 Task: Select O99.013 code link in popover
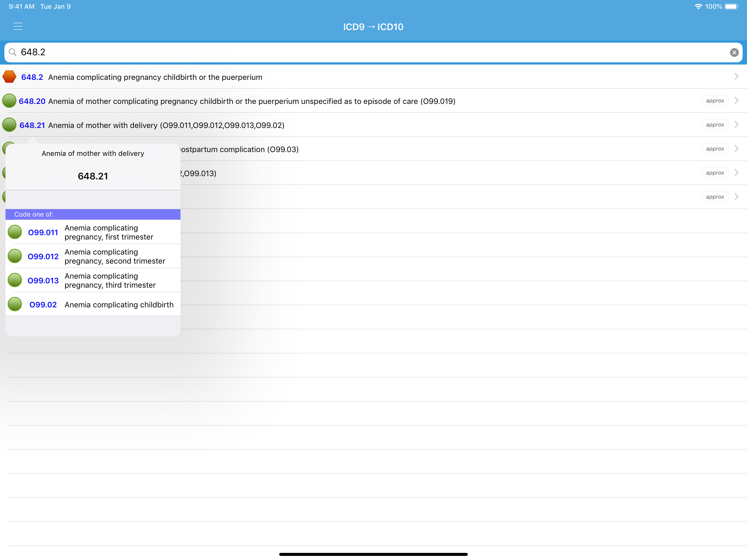tap(43, 280)
